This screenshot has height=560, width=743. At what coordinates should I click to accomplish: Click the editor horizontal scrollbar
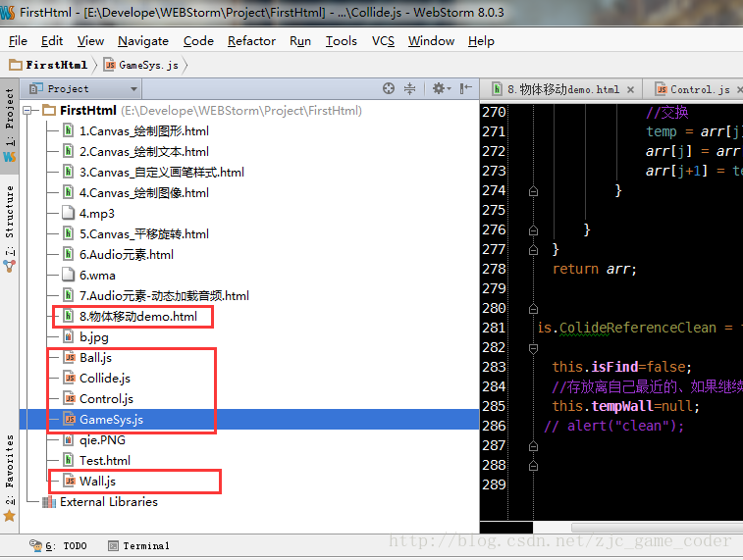657,528
